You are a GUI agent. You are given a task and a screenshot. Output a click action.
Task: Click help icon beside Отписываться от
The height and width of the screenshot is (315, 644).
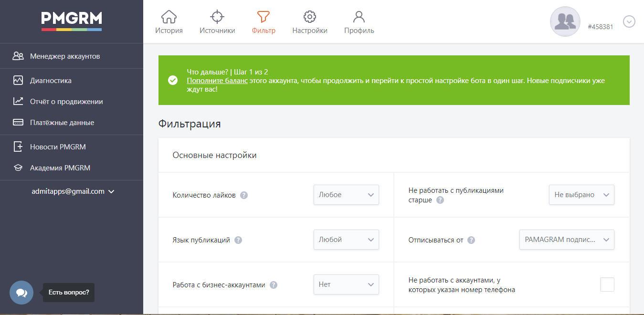(471, 240)
